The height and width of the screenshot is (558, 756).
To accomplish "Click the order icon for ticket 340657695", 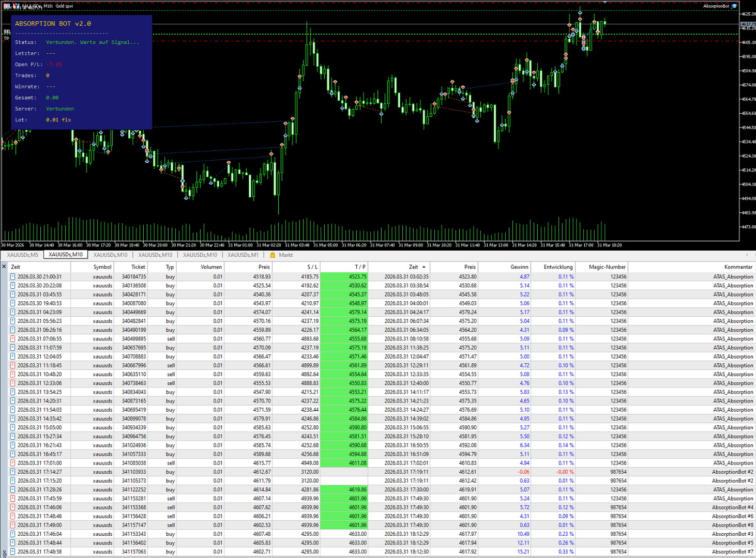I will click(x=13, y=348).
